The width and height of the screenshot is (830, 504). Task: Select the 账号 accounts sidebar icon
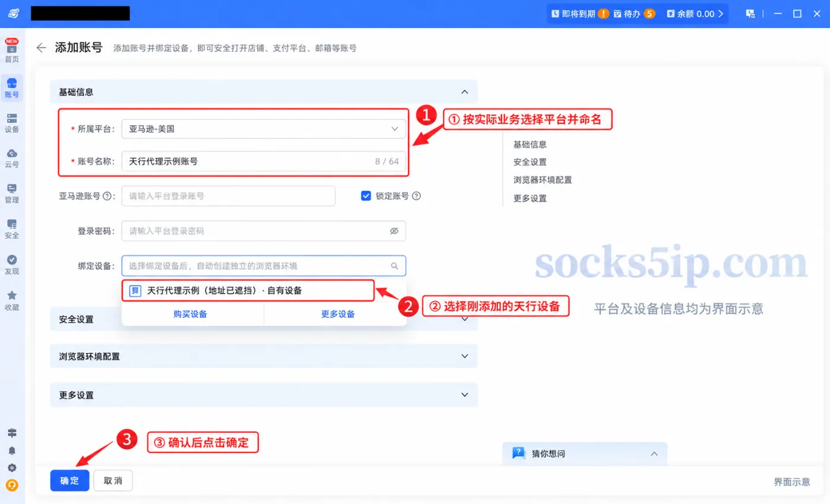pos(12,87)
